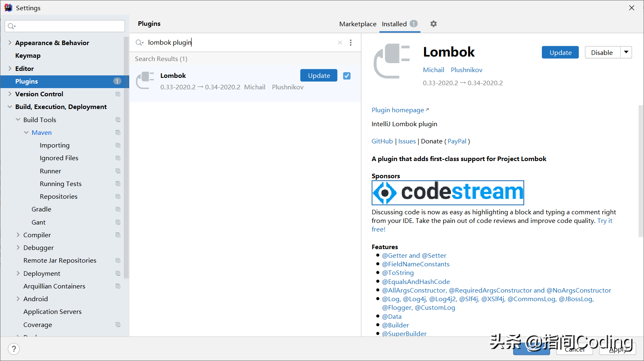644x361 pixels.
Task: Click the project-level icon beside Maven
Action: (118, 132)
